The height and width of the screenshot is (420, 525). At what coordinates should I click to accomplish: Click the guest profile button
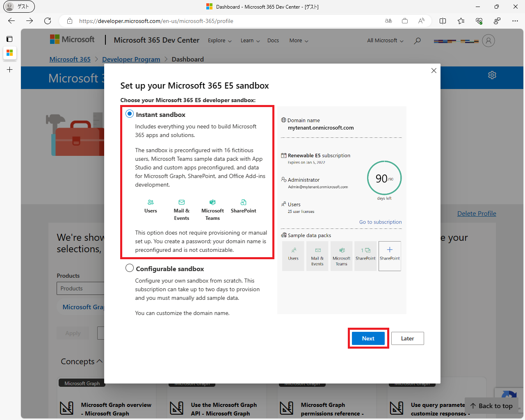(19, 7)
